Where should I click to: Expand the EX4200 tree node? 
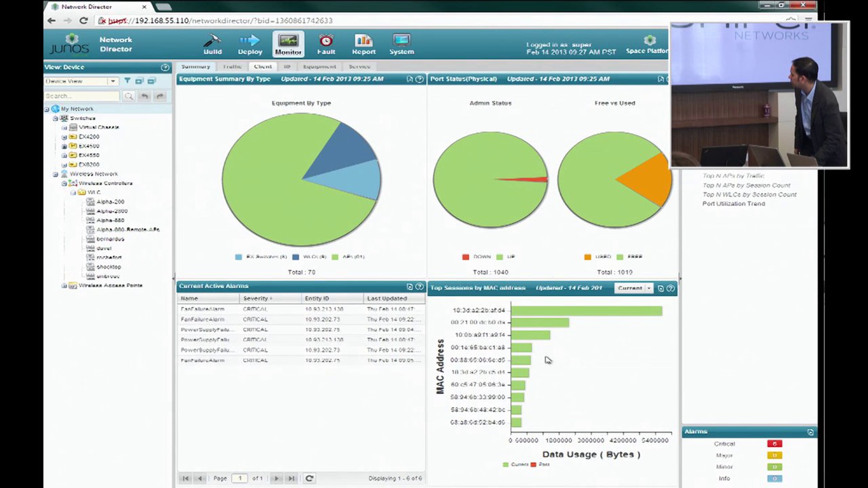tap(64, 137)
